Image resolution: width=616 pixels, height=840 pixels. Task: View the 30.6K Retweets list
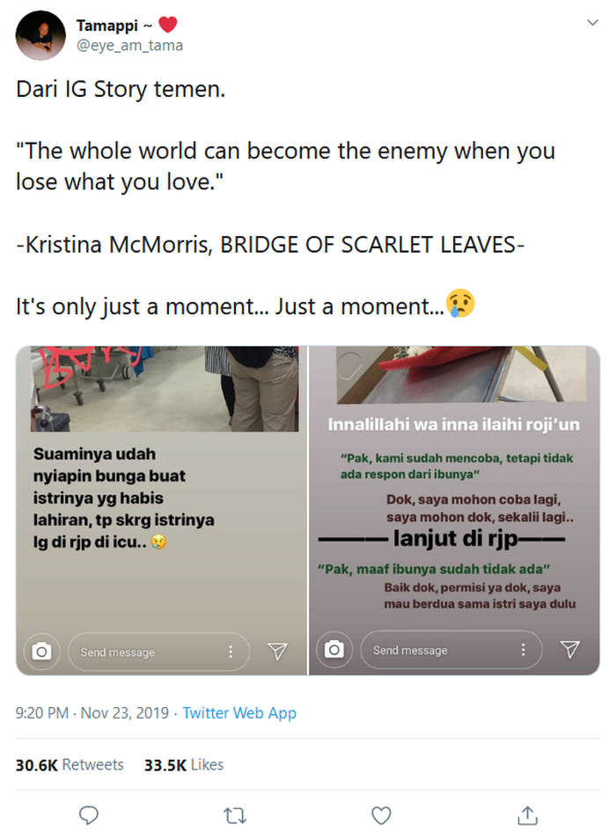[70, 764]
